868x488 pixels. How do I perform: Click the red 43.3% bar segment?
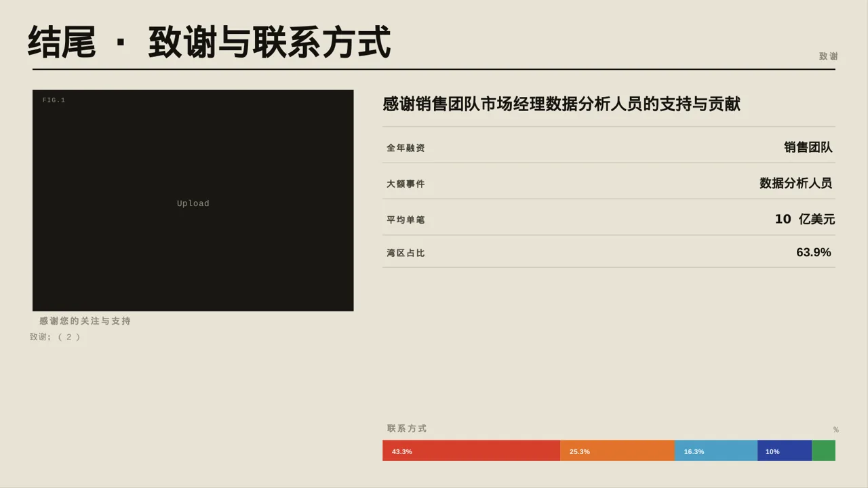(x=471, y=451)
